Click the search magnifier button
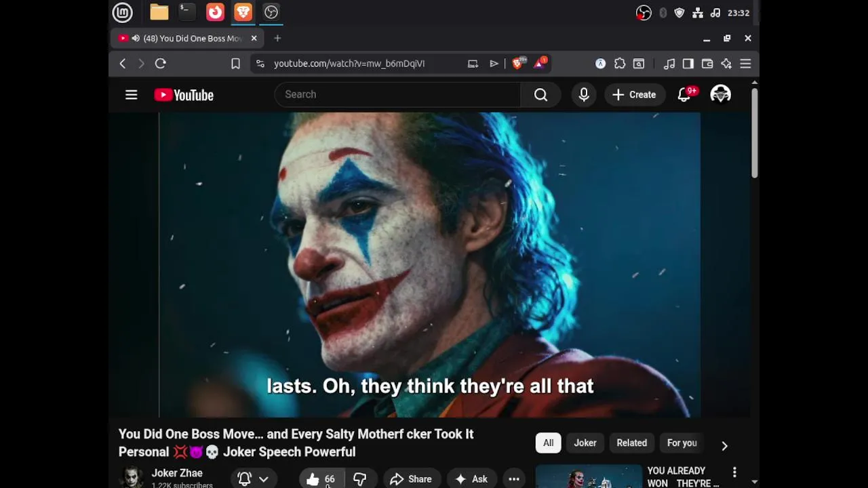The height and width of the screenshot is (488, 868). (x=540, y=95)
